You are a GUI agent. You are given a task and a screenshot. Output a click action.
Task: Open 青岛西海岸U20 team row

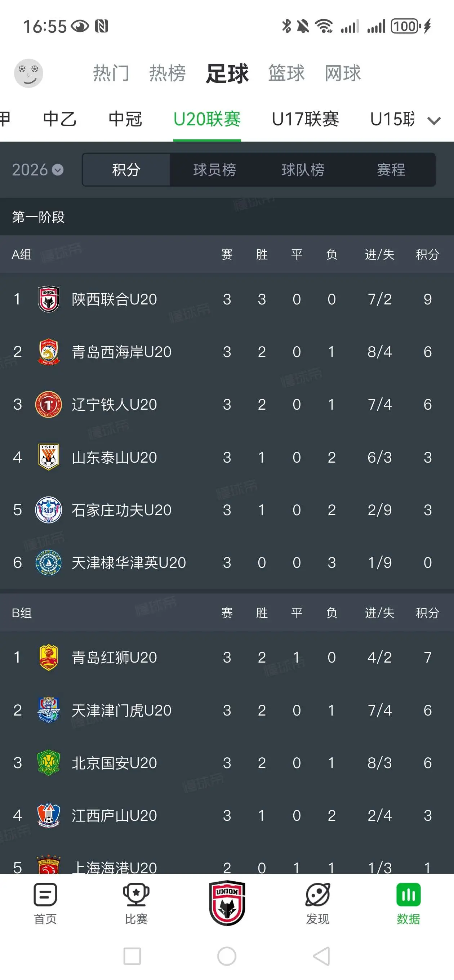227,352
